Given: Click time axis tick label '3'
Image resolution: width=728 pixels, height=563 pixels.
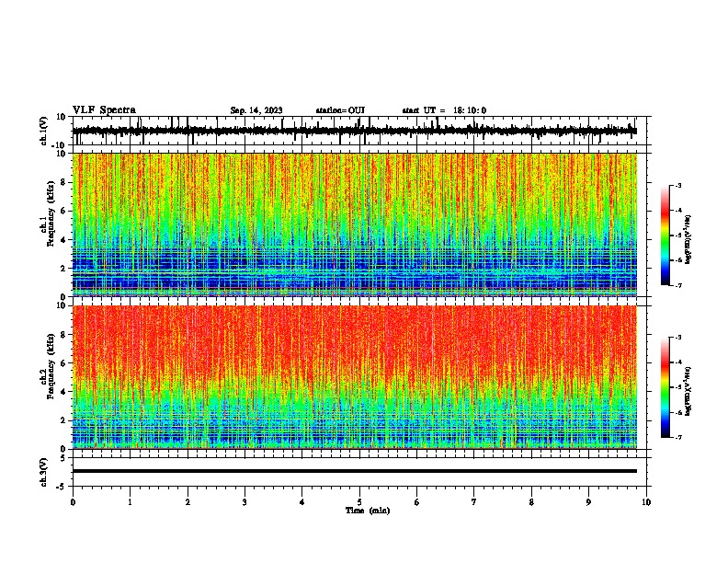Looking at the screenshot, I should pos(245,502).
